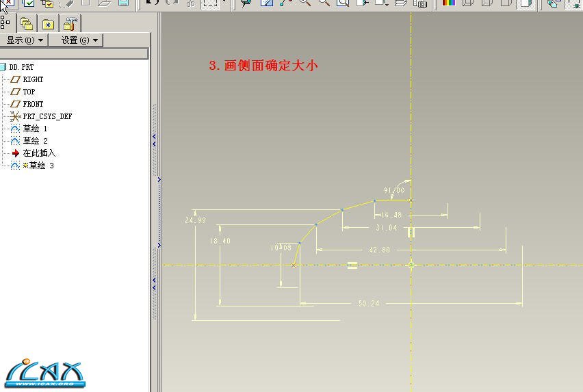The width and height of the screenshot is (583, 392).
Task: Click PRT_CSYS_DEF coordinate system item
Action: pos(47,116)
